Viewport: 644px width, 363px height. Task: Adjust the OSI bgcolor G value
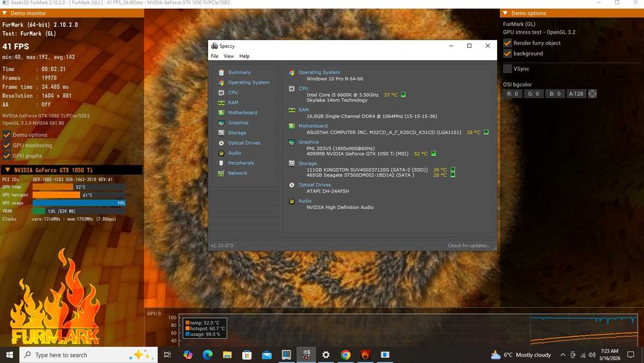(x=533, y=93)
